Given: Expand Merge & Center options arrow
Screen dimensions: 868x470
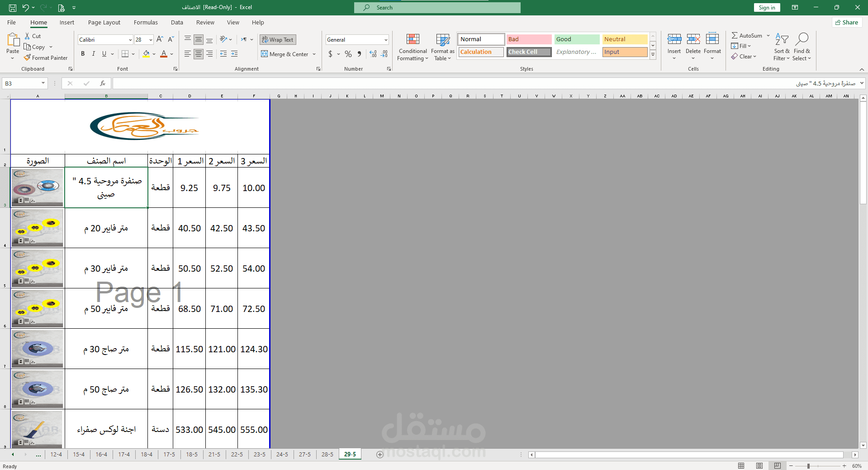Looking at the screenshot, I should coord(314,54).
